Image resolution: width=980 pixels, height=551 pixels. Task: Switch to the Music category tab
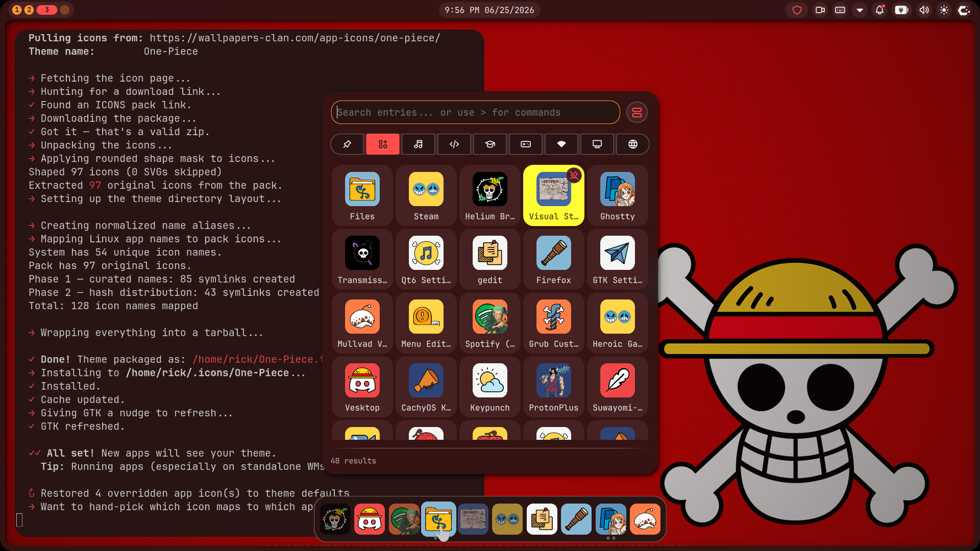pos(419,144)
